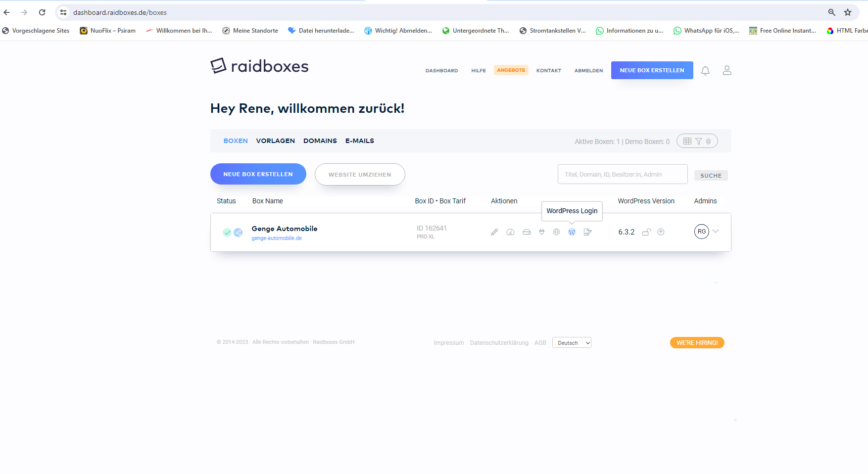This screenshot has height=474, width=868.
Task: Open WhatsApp für iOS bookmark
Action: 706,31
